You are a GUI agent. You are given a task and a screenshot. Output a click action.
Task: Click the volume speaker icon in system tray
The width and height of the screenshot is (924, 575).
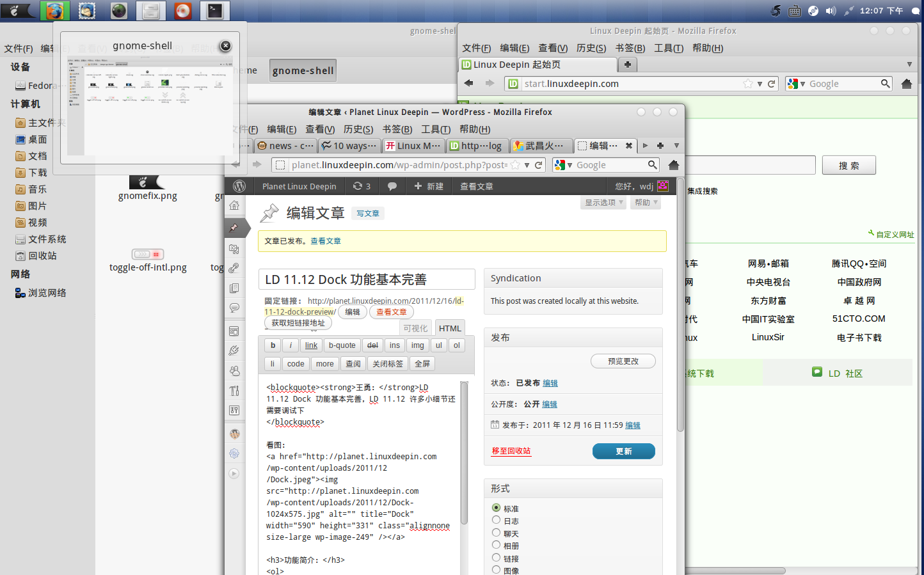831,10
